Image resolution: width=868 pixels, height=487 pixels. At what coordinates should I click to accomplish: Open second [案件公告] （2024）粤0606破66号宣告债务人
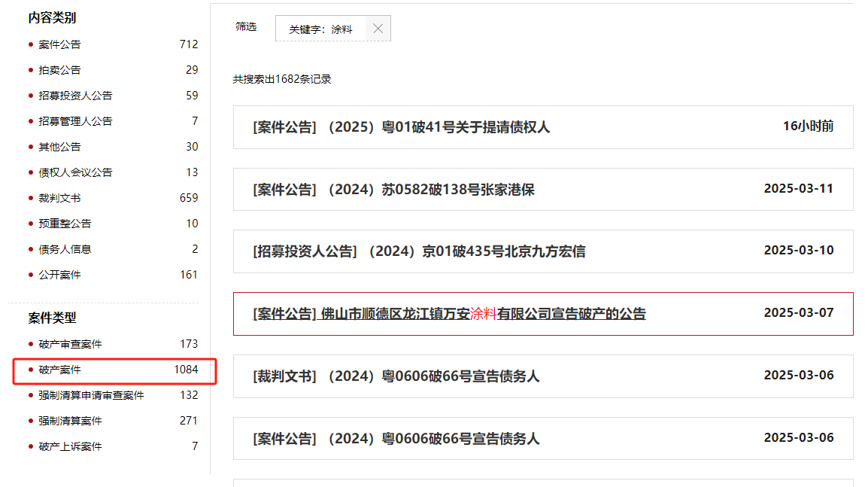pos(396,439)
